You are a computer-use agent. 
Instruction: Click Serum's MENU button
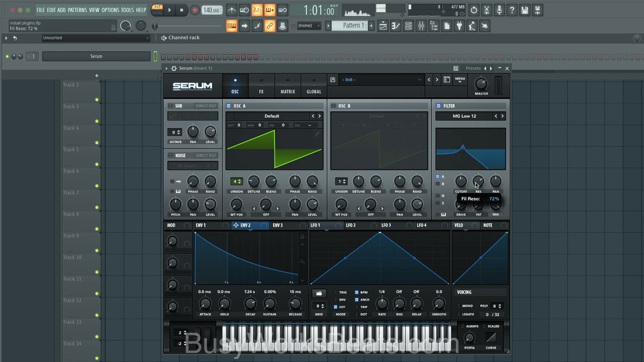click(x=460, y=78)
